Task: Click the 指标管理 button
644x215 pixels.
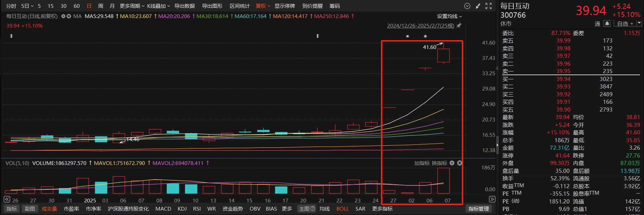Action: click(x=478, y=209)
